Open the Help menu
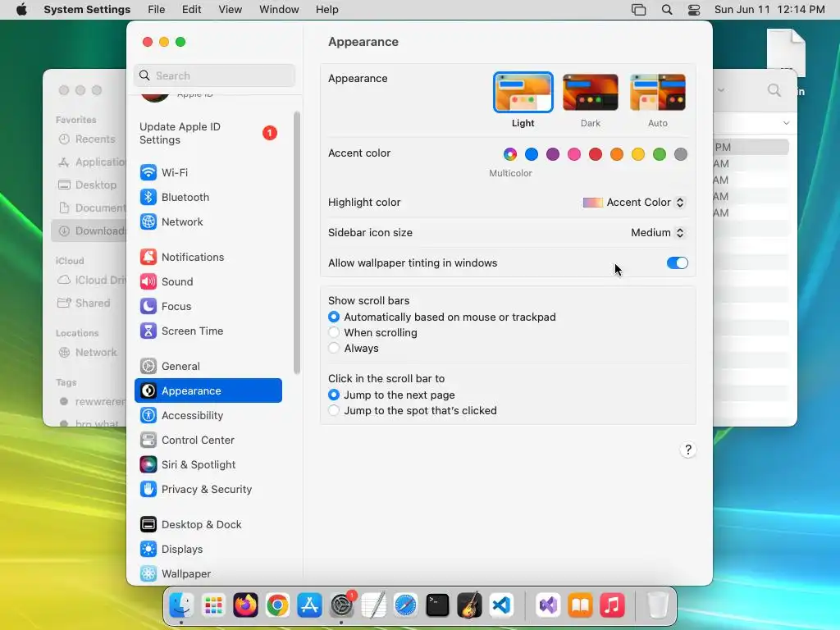The width and height of the screenshot is (840, 630). click(326, 10)
